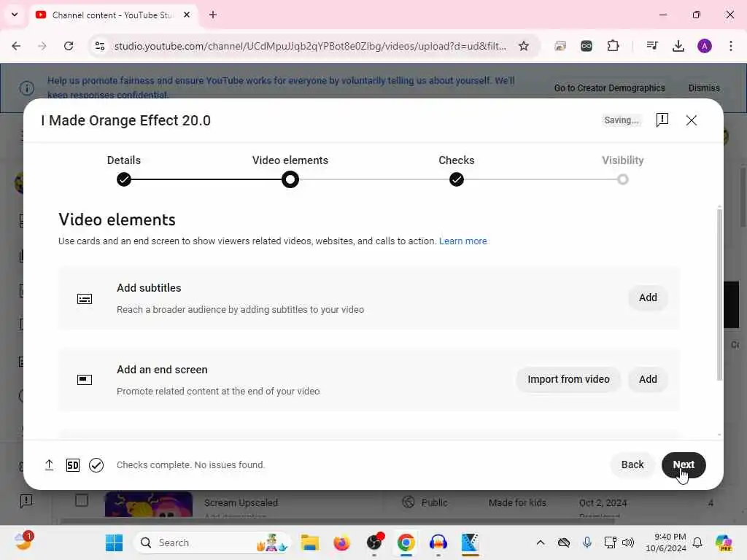Click the microphone tray icon

(x=587, y=542)
